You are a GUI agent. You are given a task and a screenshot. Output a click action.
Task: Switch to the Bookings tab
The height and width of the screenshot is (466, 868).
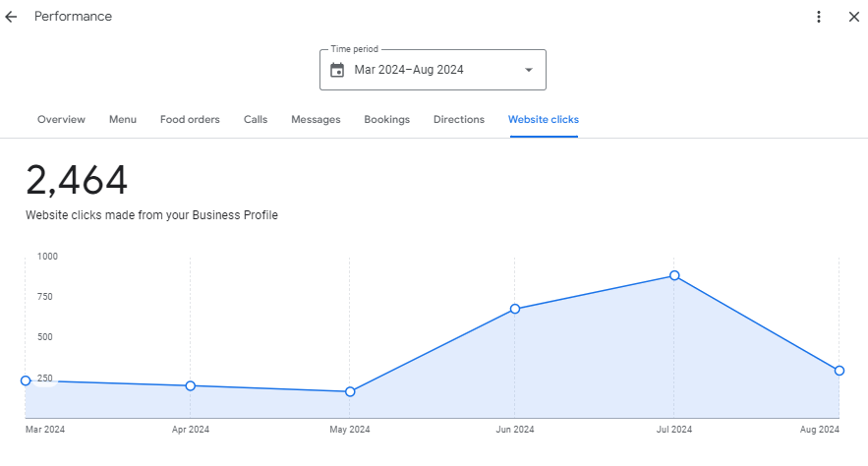(386, 120)
